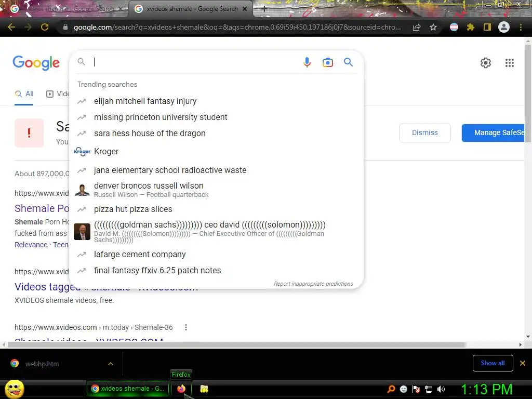Image resolution: width=532 pixels, height=399 pixels.
Task: Go to Google home via the logo
Action: point(36,63)
